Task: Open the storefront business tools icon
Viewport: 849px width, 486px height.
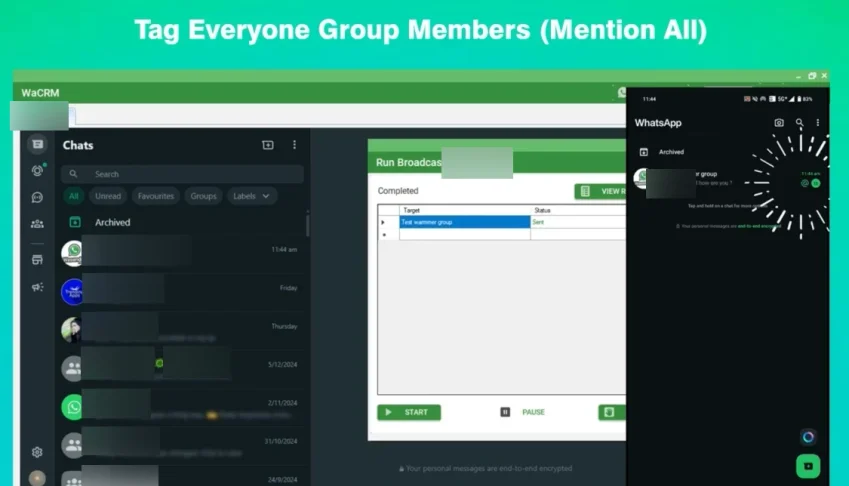Action: pos(37,260)
